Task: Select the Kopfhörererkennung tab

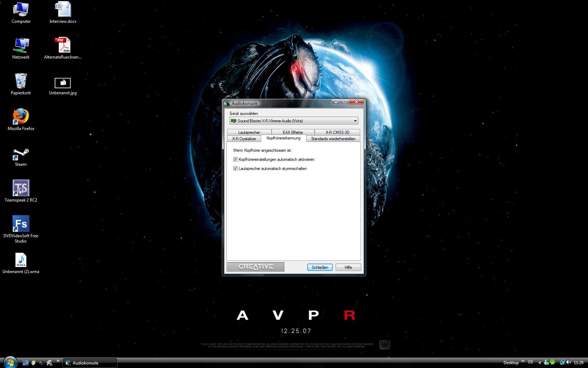Action: tap(283, 138)
